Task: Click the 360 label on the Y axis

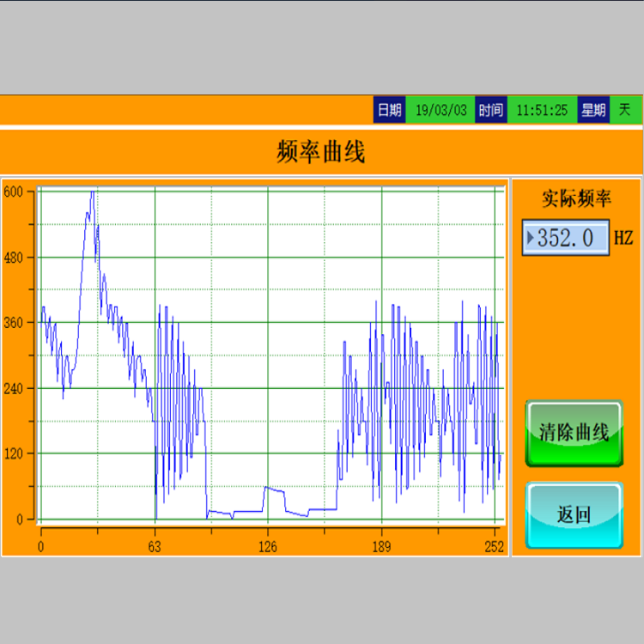Action: (14, 323)
